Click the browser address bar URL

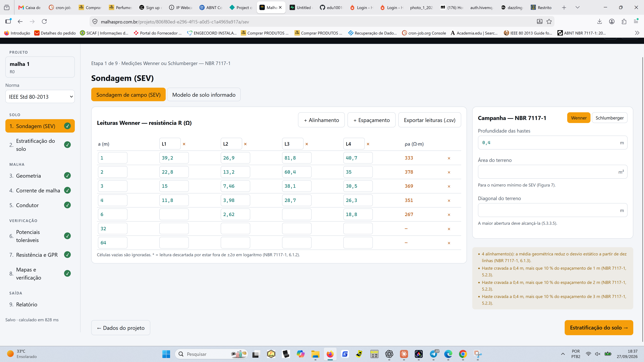175,22
